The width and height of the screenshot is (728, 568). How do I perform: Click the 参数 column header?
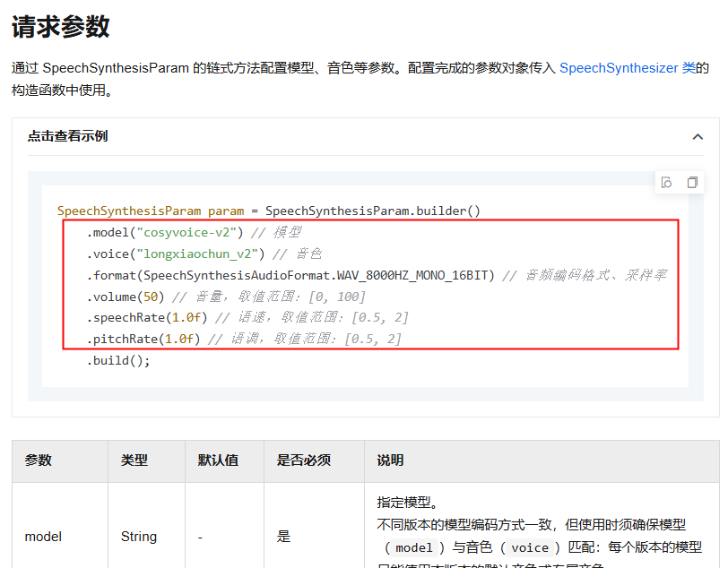[x=39, y=460]
